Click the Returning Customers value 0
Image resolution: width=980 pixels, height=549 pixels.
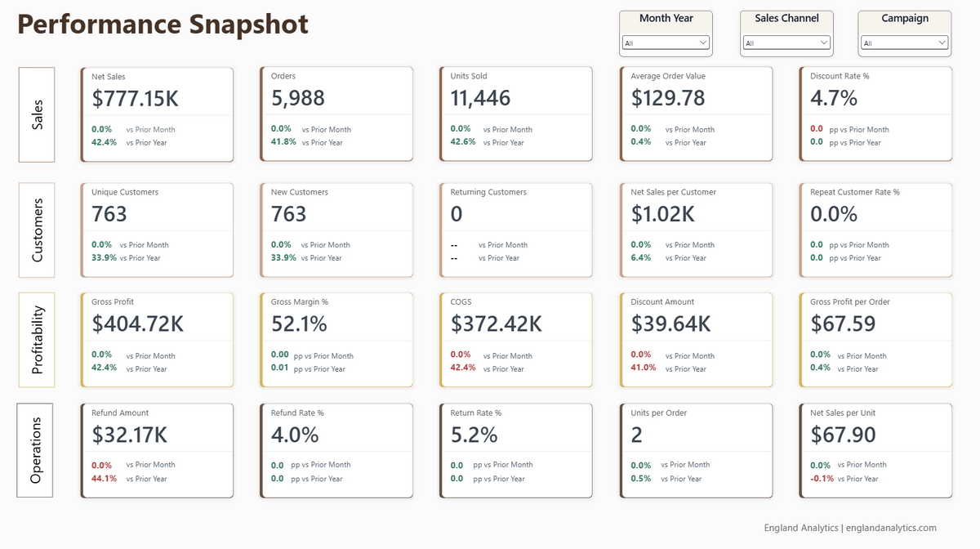[457, 214]
